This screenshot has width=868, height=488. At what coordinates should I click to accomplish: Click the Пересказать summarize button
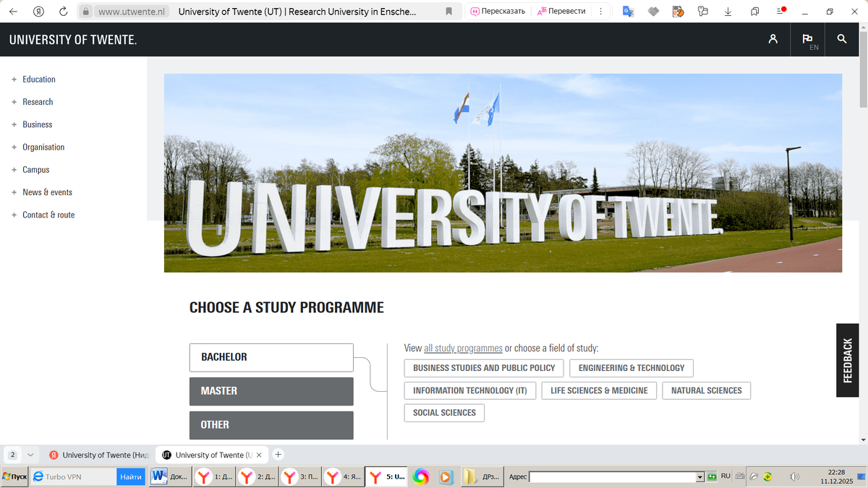click(x=498, y=12)
